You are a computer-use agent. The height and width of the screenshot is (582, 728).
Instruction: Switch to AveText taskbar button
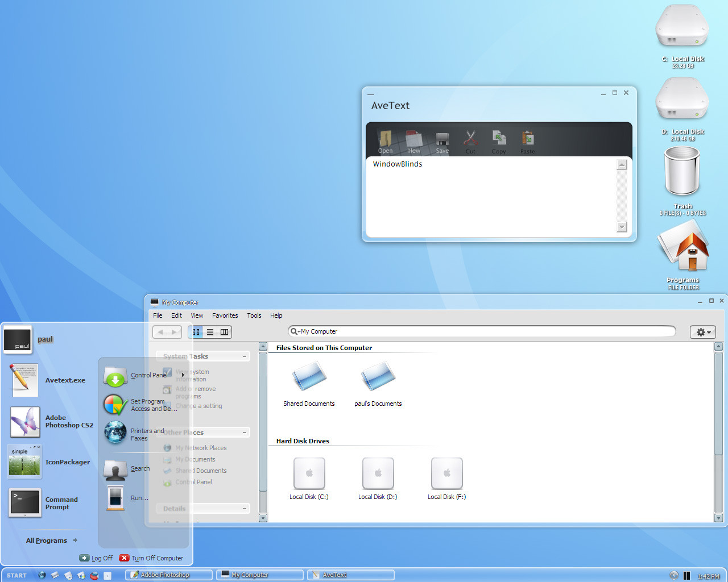tap(351, 575)
